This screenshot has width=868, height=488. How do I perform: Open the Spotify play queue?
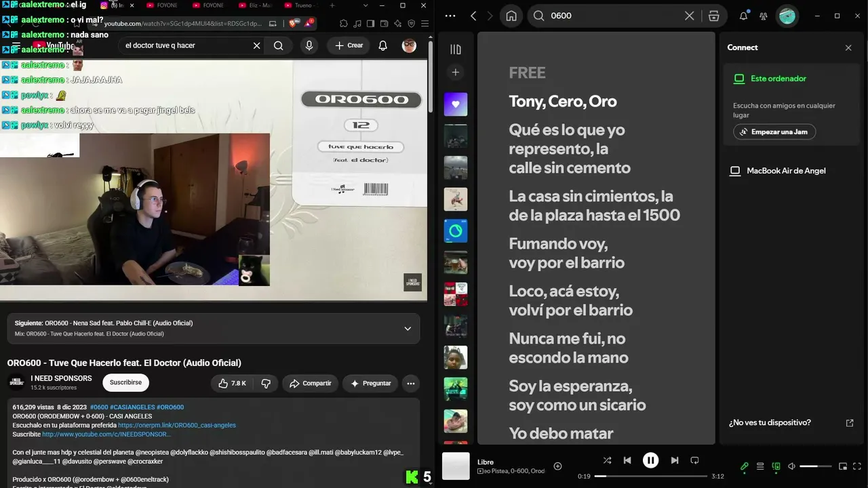click(760, 466)
